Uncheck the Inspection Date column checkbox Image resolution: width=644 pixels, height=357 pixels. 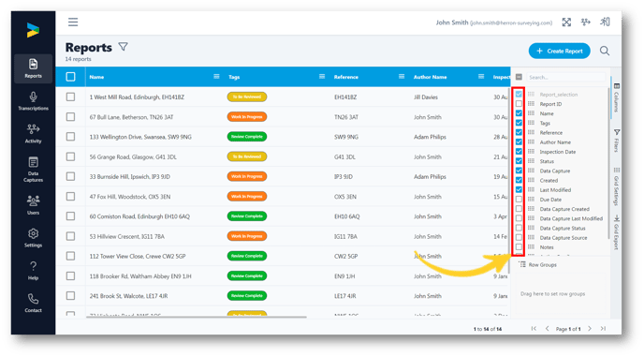(x=520, y=152)
